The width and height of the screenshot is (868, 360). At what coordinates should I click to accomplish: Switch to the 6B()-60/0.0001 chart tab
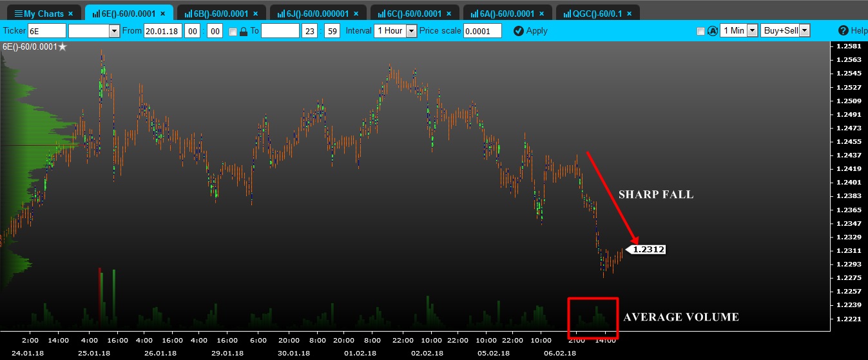coord(221,13)
